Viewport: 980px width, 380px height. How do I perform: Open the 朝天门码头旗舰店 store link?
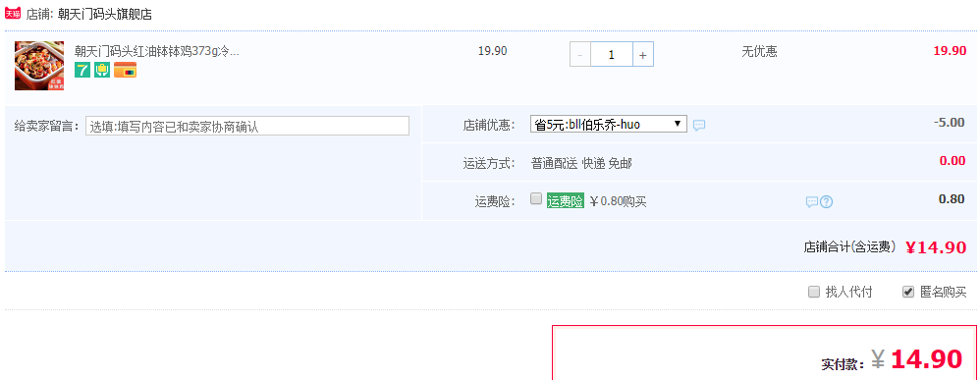pos(104,14)
